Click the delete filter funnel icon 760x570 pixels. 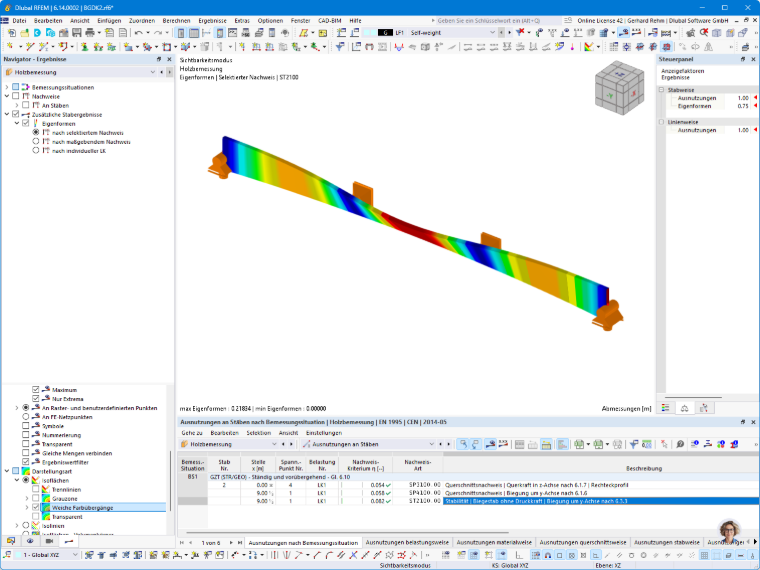click(x=520, y=32)
